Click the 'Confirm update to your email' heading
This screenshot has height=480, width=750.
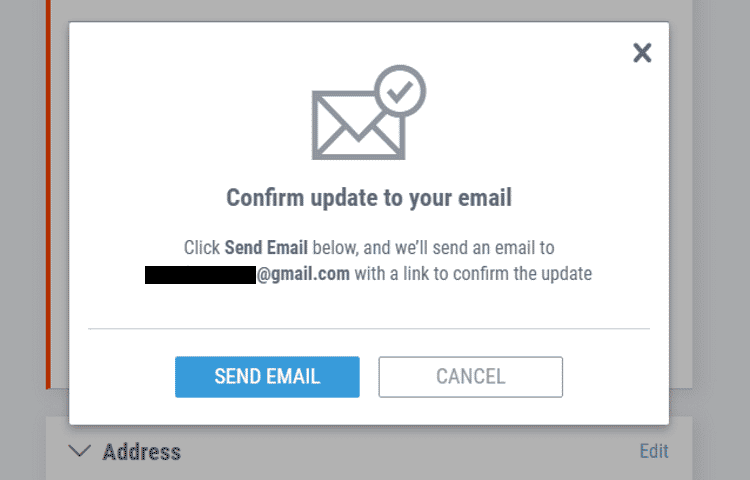[x=368, y=197]
